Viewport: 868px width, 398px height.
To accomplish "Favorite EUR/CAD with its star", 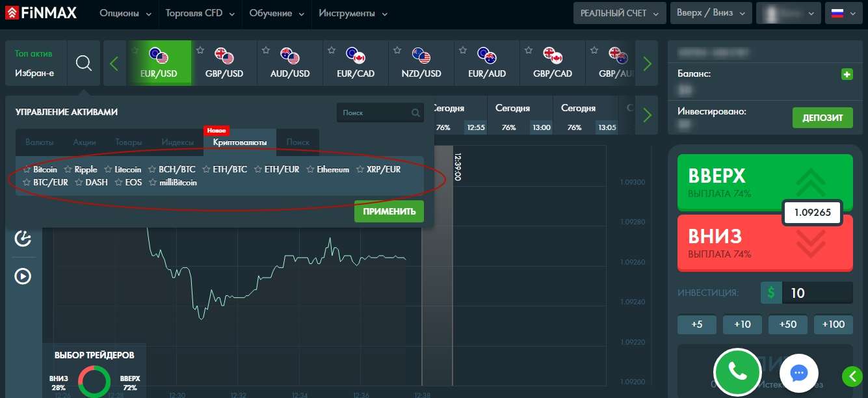I will point(332,49).
